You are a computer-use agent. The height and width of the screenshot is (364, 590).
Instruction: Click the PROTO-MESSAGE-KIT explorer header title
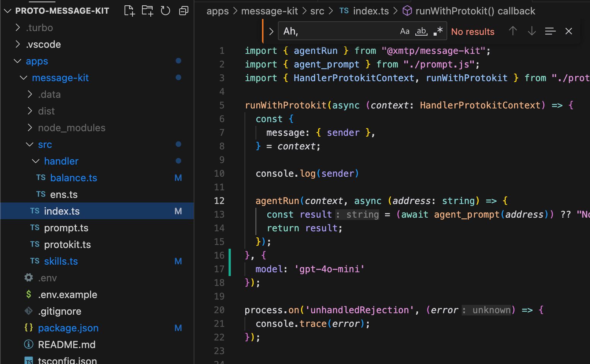pos(62,11)
